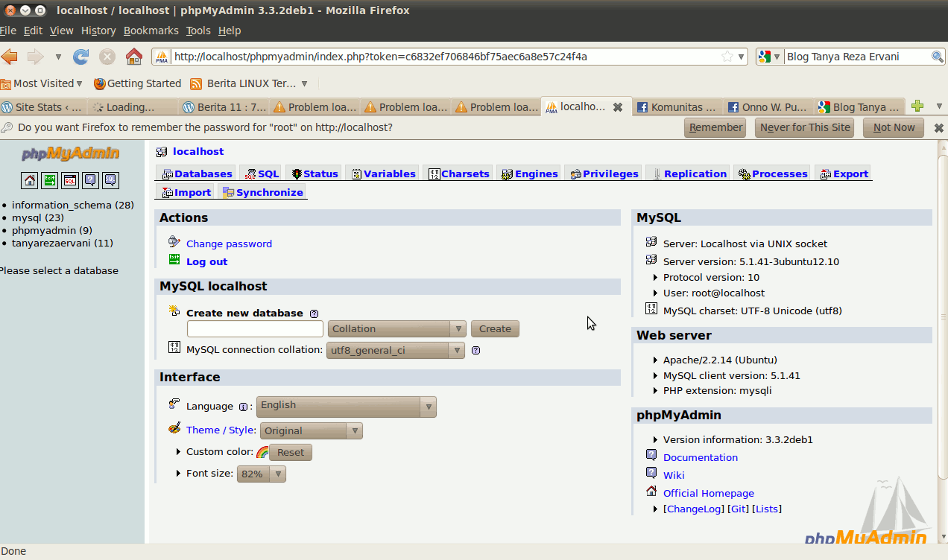Open the Query window icon in sidebar

(x=69, y=179)
